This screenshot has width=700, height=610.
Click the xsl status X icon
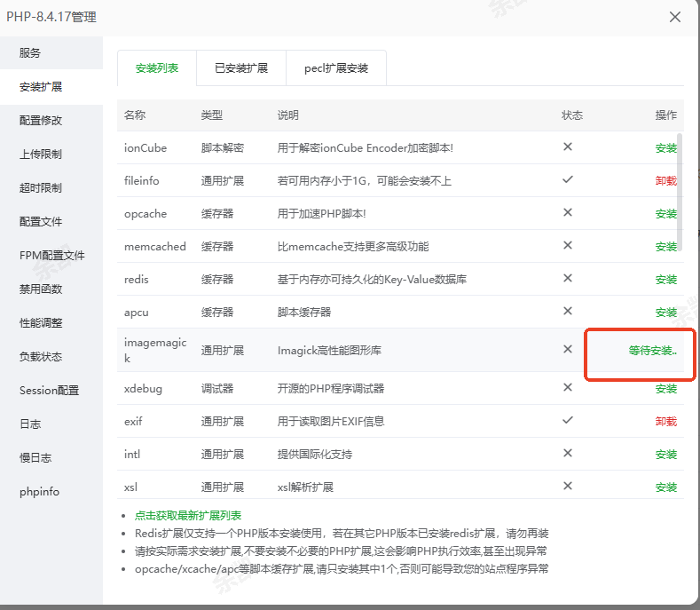[x=568, y=486]
